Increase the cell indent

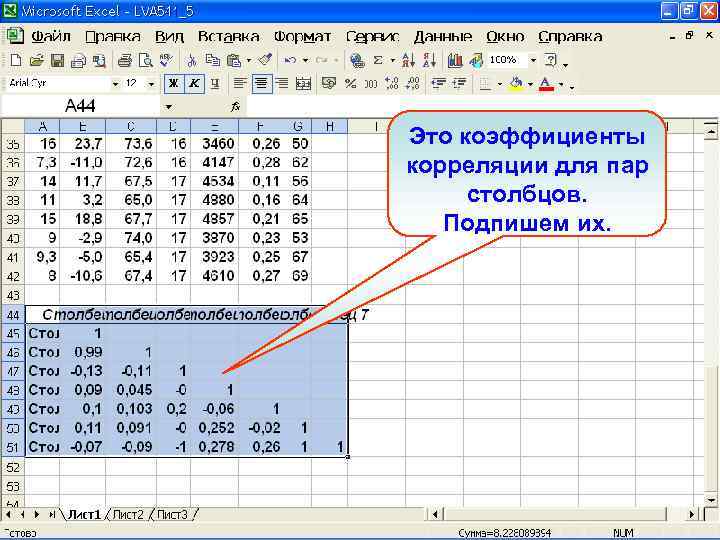point(459,84)
